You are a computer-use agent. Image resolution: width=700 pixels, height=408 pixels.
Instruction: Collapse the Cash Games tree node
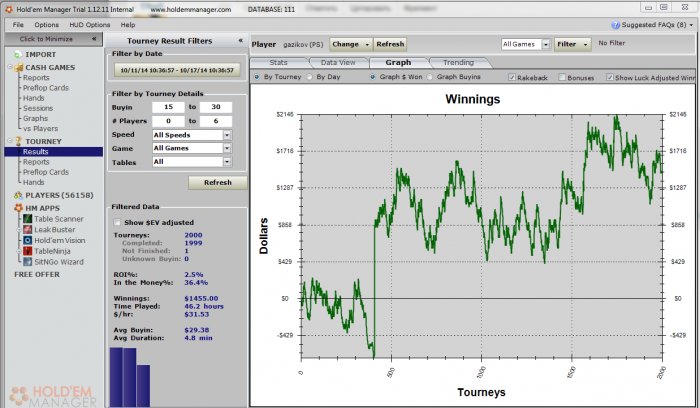point(10,67)
